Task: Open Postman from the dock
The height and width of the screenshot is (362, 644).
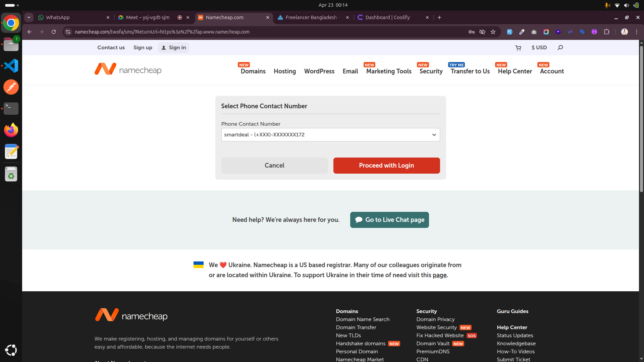Action: (x=11, y=87)
